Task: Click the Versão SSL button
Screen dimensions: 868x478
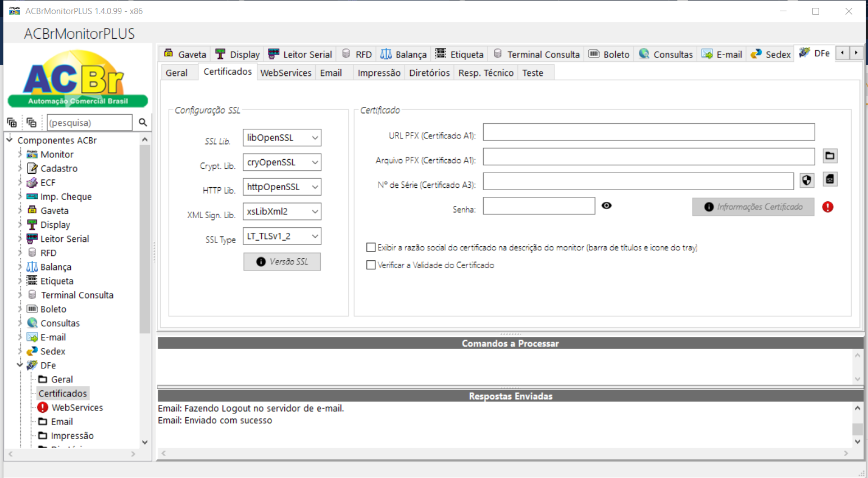Action: pyautogui.click(x=282, y=261)
